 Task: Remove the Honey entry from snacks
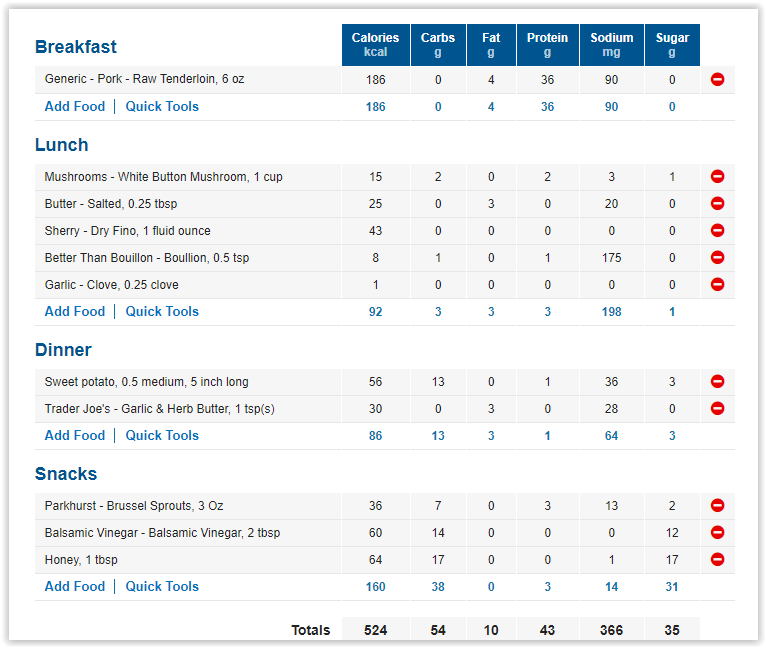717,559
